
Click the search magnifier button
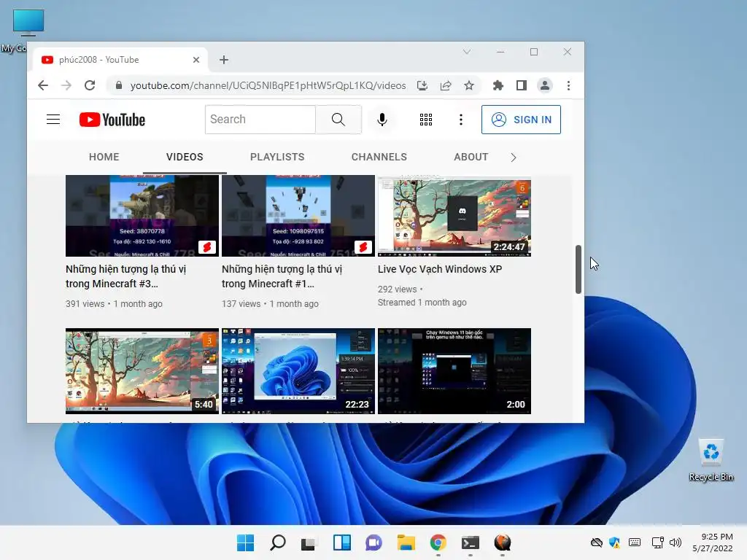pyautogui.click(x=338, y=120)
